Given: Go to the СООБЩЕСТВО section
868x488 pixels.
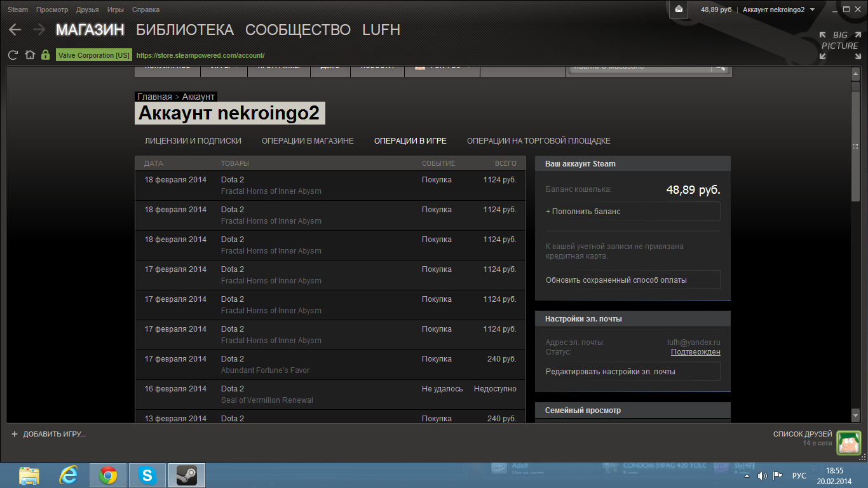Looking at the screenshot, I should 298,30.
